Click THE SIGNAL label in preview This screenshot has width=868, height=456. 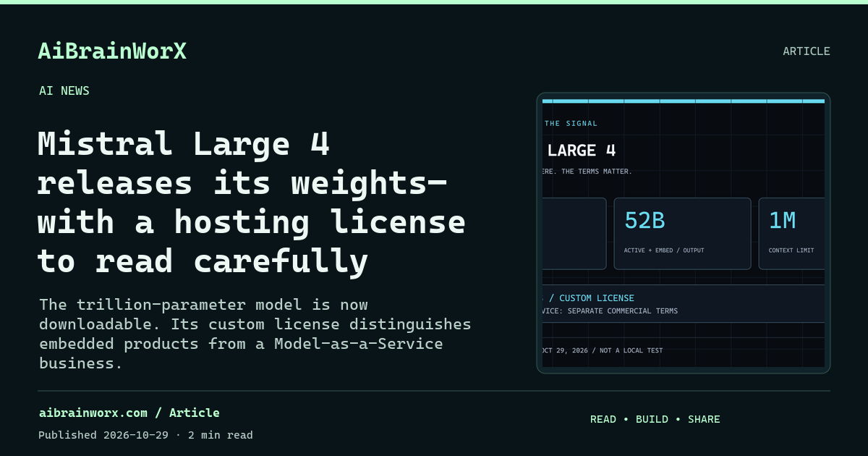click(571, 124)
